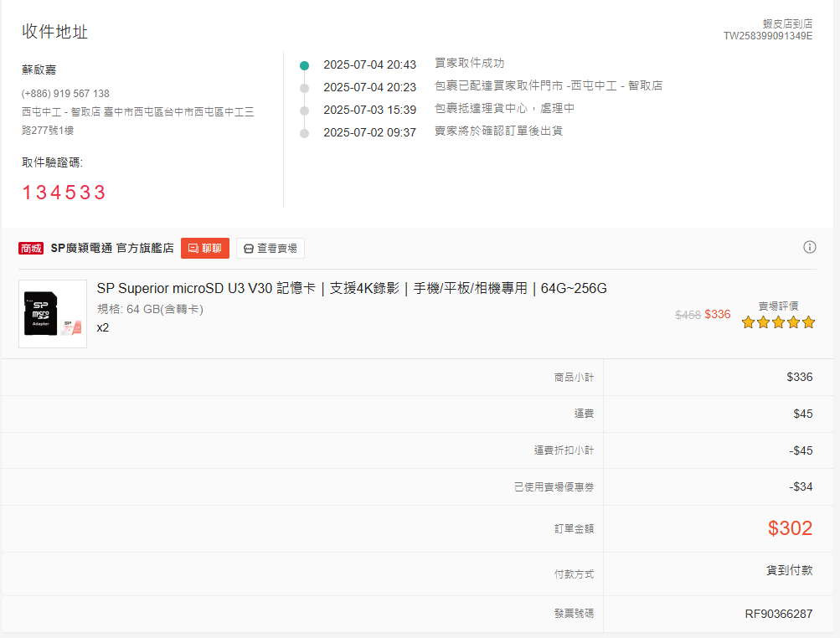Click the green dot for 買家取件成功
Screen dimensions: 840x638
(x=304, y=64)
